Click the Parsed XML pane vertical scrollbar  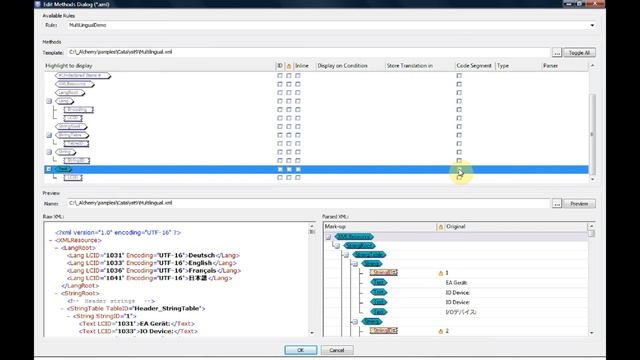(592, 279)
